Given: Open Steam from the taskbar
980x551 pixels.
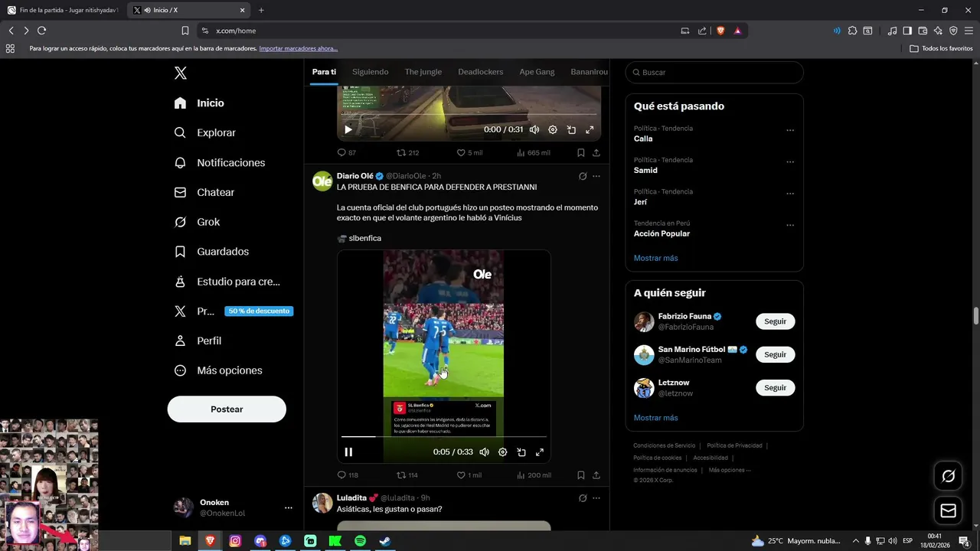Looking at the screenshot, I should pos(385,541).
